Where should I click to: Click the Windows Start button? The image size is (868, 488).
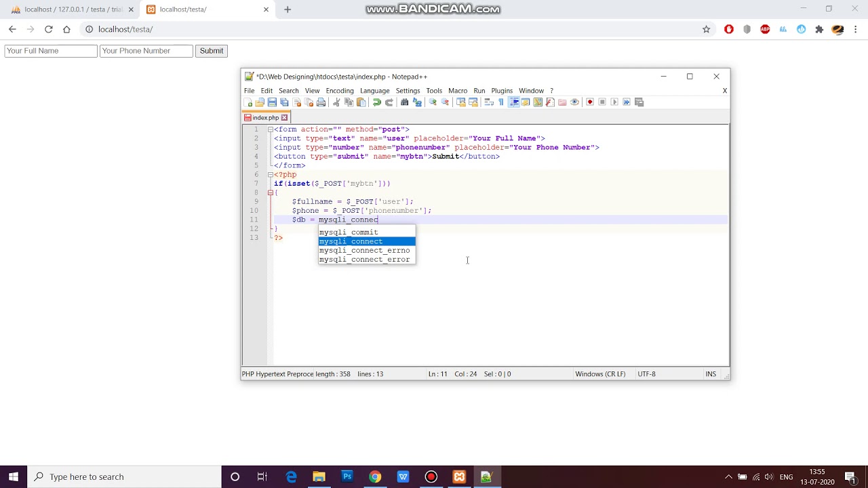tap(14, 476)
